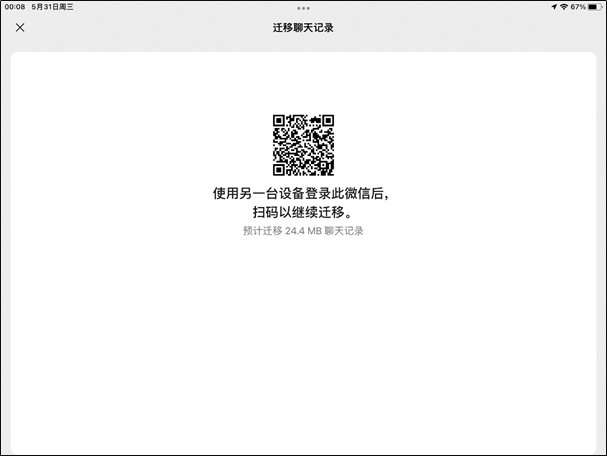Tap the location arrow in status bar

tap(554, 7)
